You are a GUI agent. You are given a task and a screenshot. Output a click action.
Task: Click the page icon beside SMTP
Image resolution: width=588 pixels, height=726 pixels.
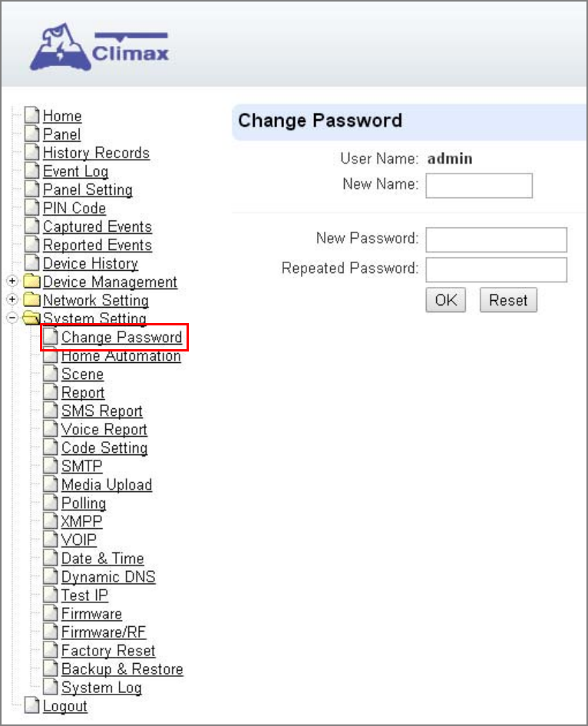(51, 466)
